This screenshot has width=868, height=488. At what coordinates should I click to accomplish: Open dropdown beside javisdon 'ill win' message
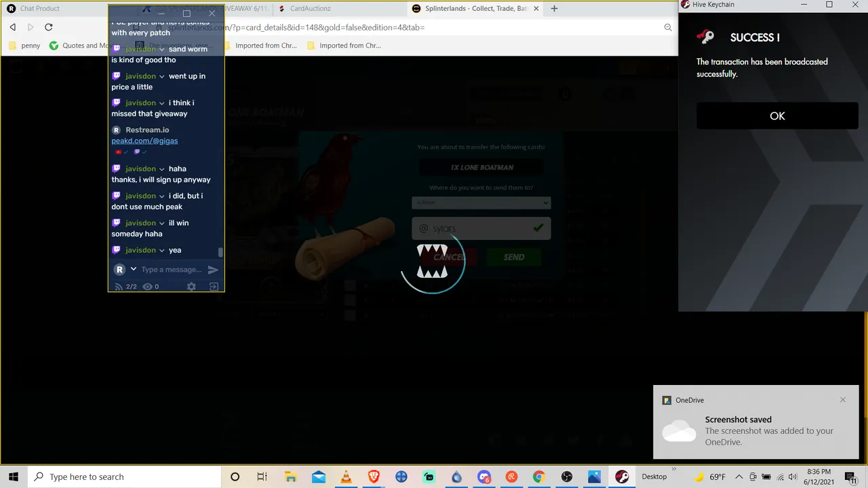(x=161, y=223)
